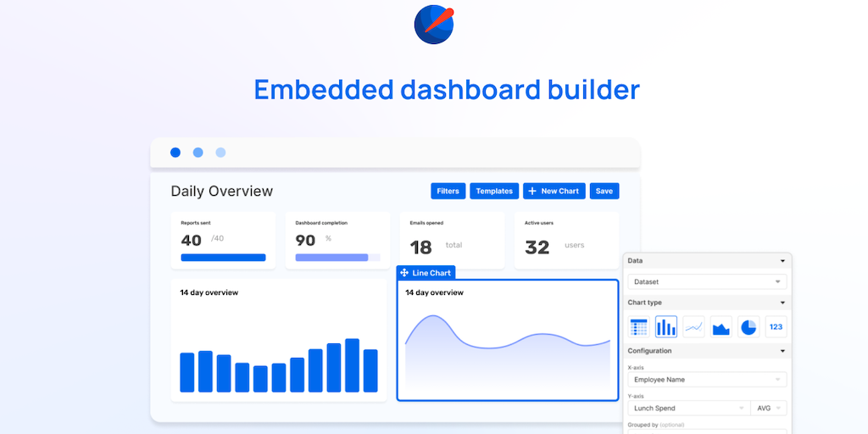The image size is (868, 434).
Task: Pick the area chart type icon
Action: pyautogui.click(x=721, y=326)
